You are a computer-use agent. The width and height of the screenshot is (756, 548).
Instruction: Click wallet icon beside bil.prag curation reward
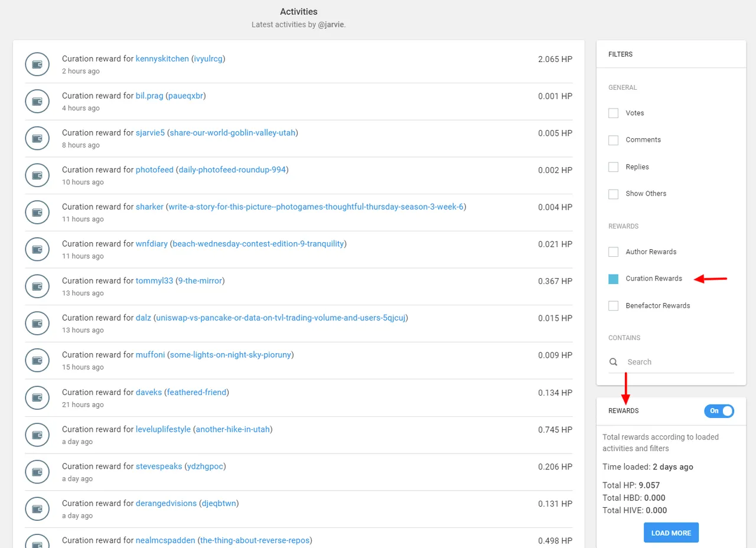(37, 102)
